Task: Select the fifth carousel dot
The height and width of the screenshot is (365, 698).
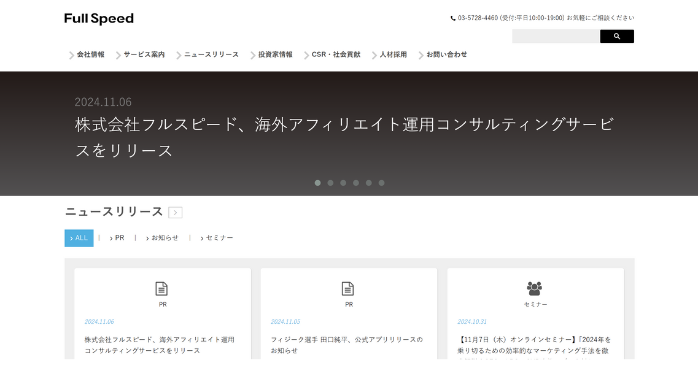Action: [369, 183]
